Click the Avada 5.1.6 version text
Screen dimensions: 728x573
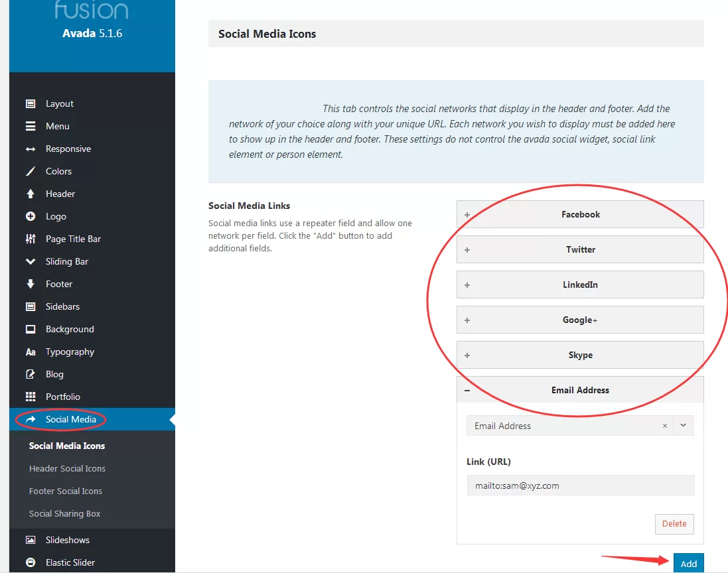[92, 33]
